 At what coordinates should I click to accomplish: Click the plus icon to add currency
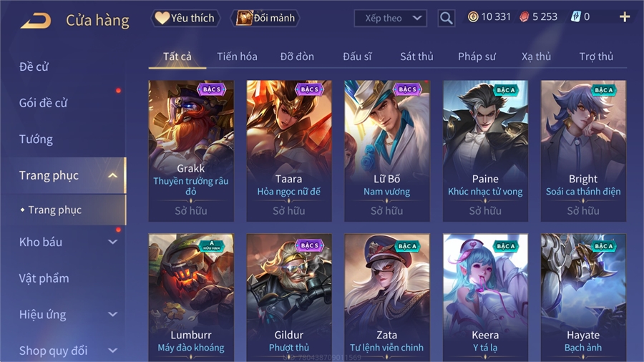[625, 17]
